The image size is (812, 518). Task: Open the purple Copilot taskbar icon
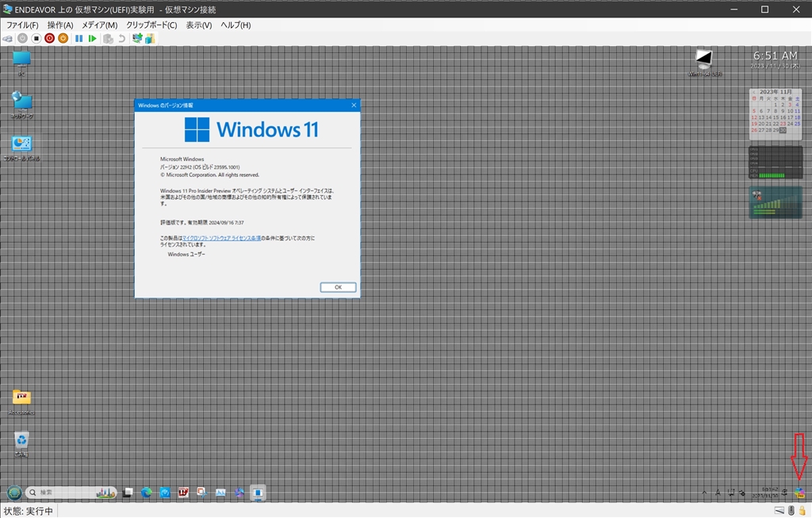coord(239,492)
